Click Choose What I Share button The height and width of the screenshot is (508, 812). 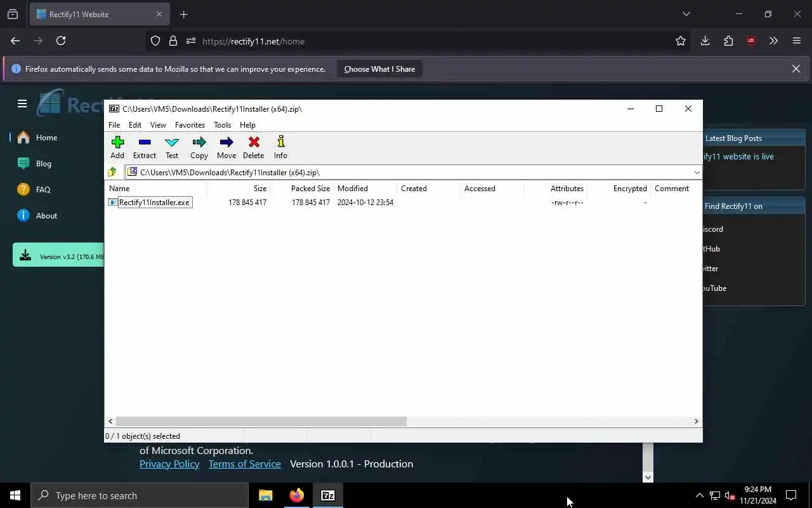click(379, 69)
